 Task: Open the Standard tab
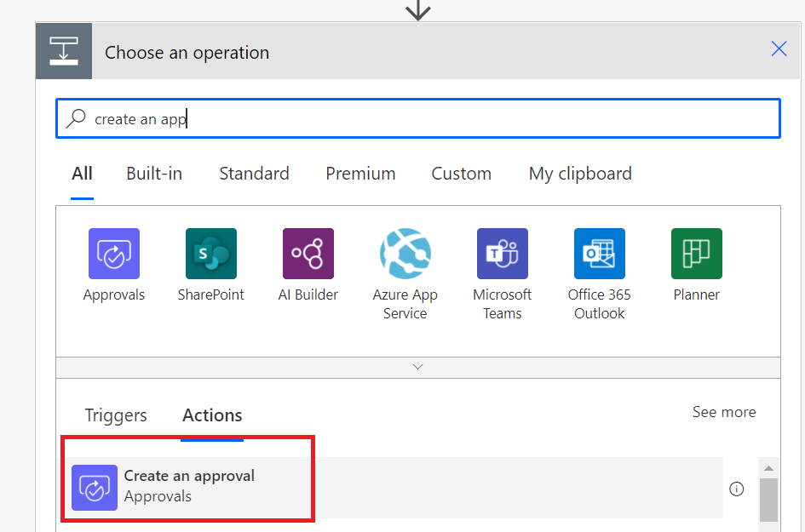coord(254,174)
